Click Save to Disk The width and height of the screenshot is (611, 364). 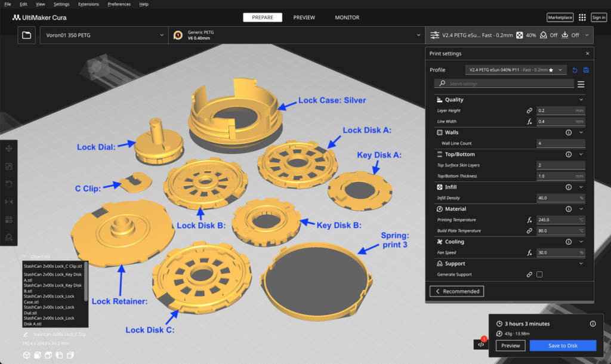tap(563, 346)
